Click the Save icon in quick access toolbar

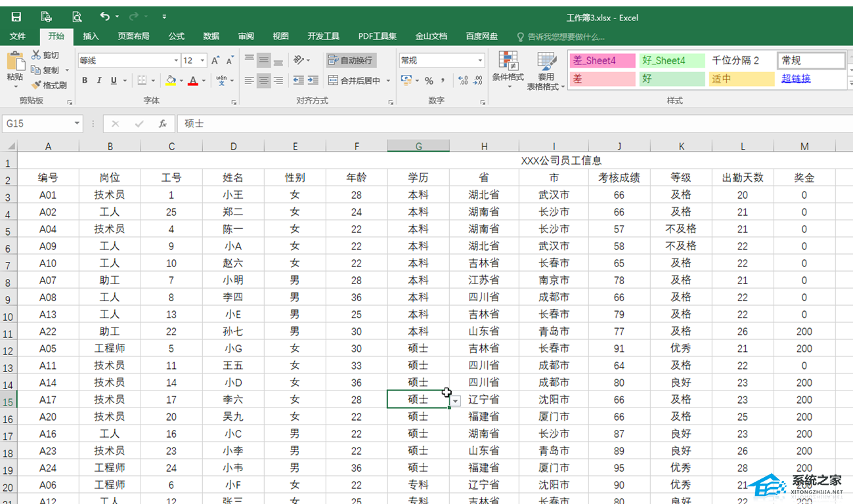tap(16, 17)
